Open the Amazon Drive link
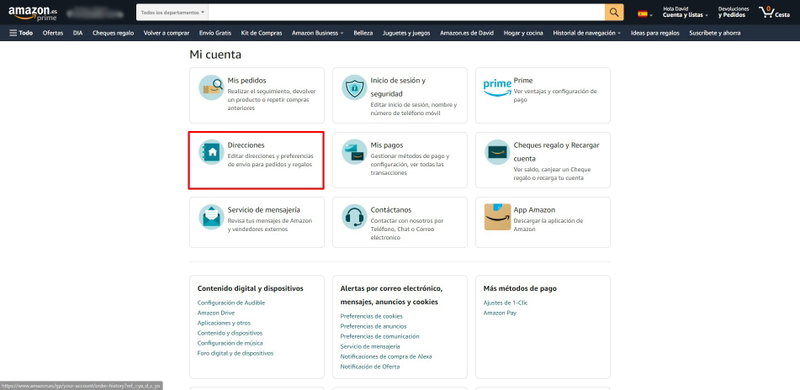 point(216,313)
